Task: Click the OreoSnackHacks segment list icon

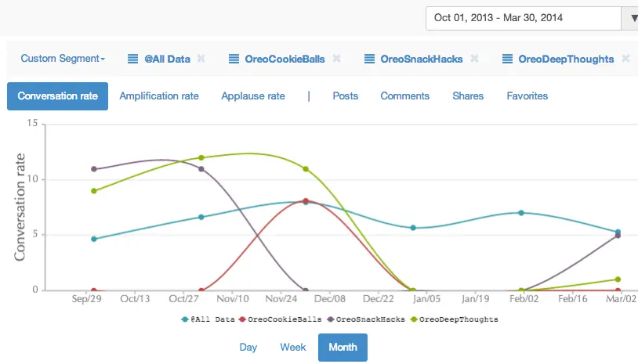Action: [x=369, y=59]
